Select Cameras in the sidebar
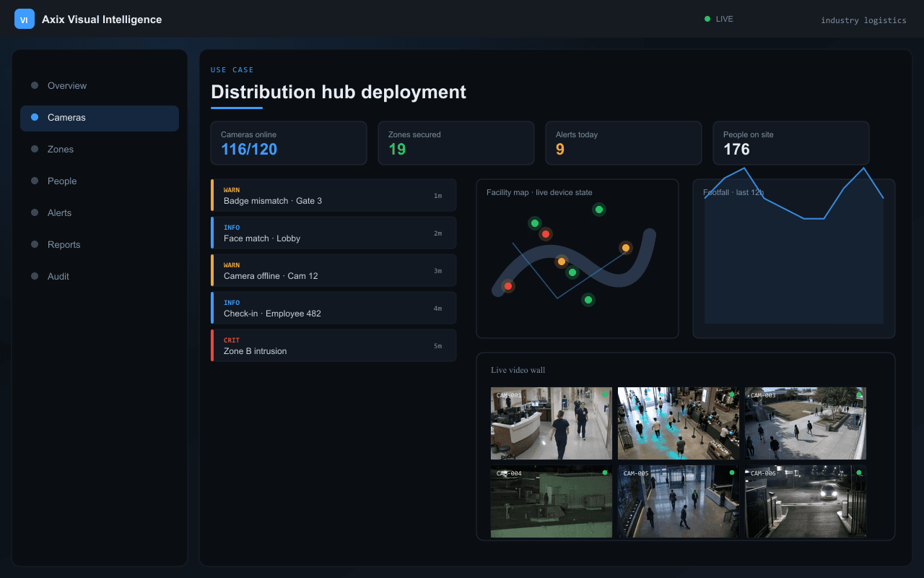 (x=100, y=118)
